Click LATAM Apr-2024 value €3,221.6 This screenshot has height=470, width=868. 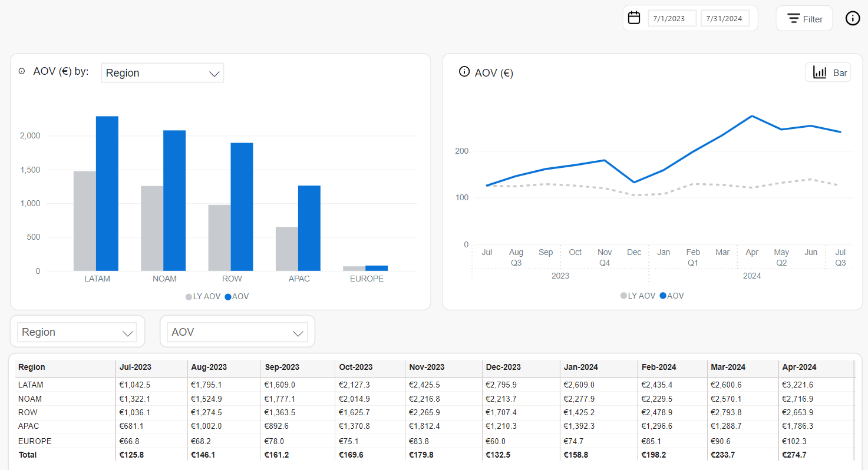[797, 385]
